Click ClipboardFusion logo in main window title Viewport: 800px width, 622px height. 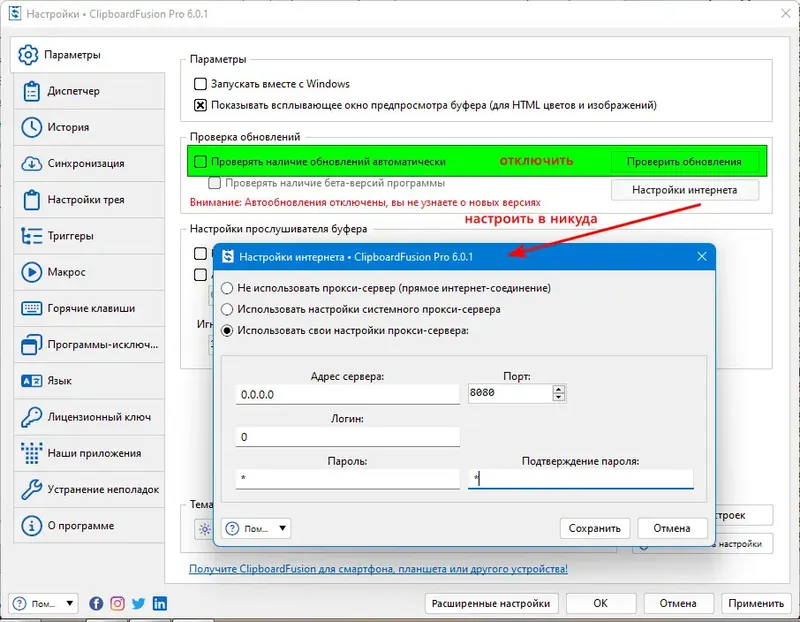pyautogui.click(x=15, y=13)
